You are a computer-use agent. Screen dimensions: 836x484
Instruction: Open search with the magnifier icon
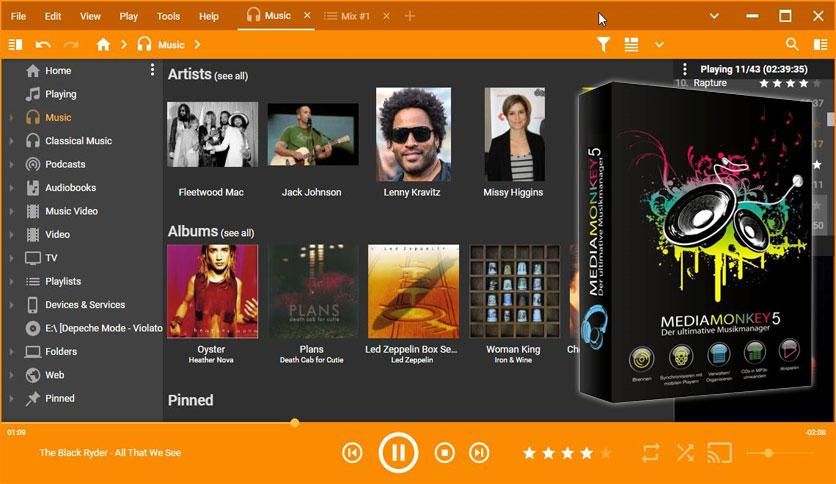point(792,44)
